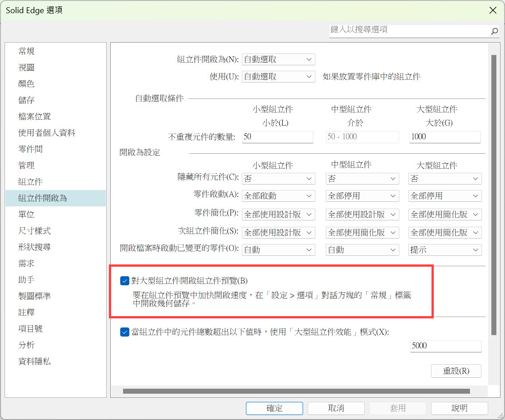Viewport: 505px width, 420px height.
Task: Click the 小於(L) field containing 50
Action: point(278,137)
